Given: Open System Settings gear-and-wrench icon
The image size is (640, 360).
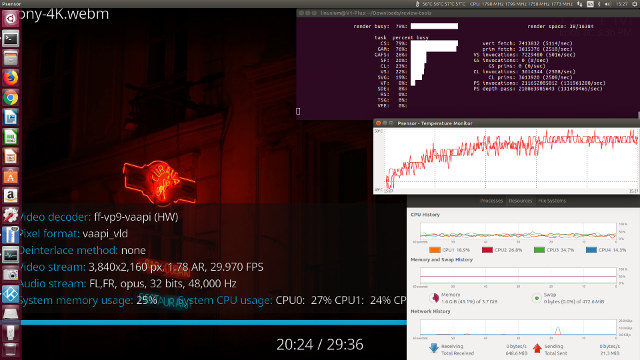Looking at the screenshot, I should (x=11, y=215).
